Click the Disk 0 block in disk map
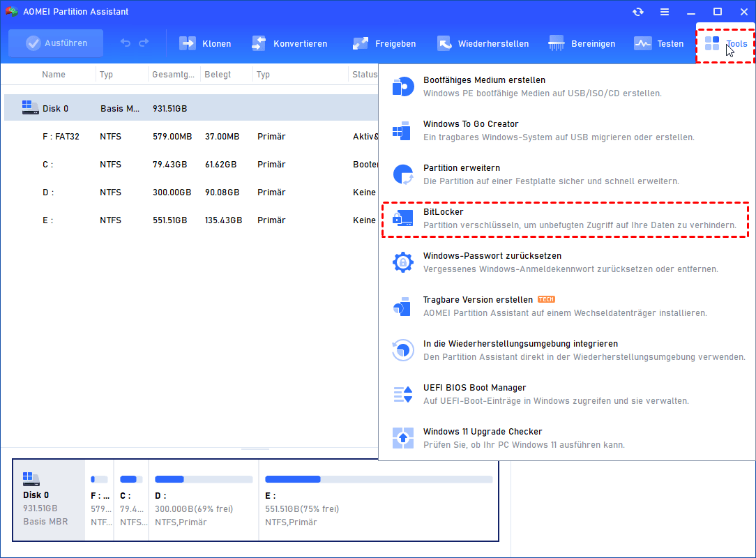This screenshot has width=756, height=558. click(49, 499)
